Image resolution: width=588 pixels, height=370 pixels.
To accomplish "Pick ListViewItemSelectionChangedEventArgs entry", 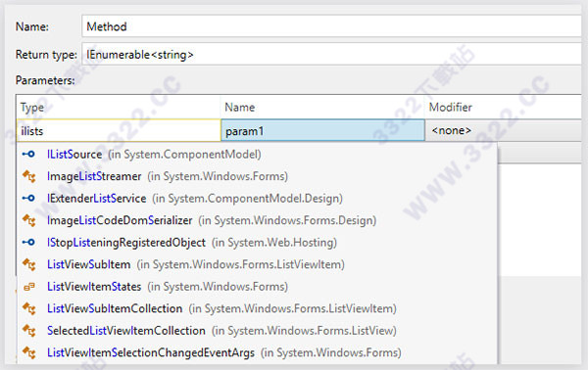I will tap(257, 352).
